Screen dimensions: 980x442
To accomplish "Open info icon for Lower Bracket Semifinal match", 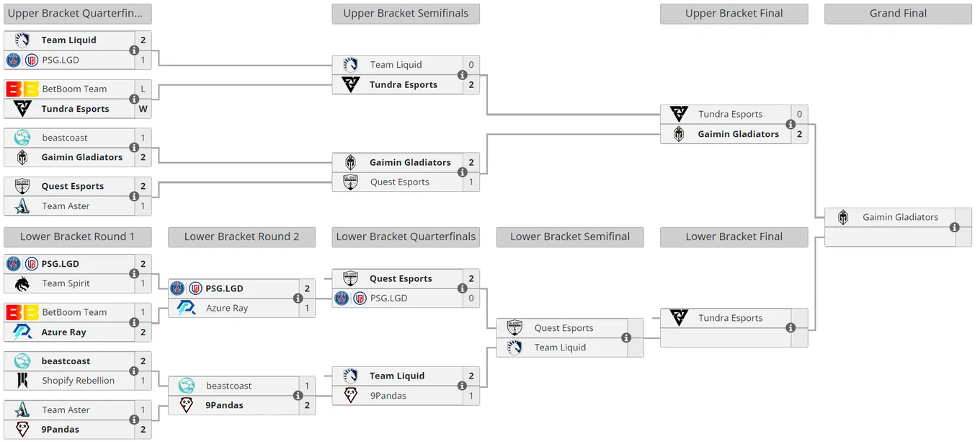I will [x=626, y=337].
